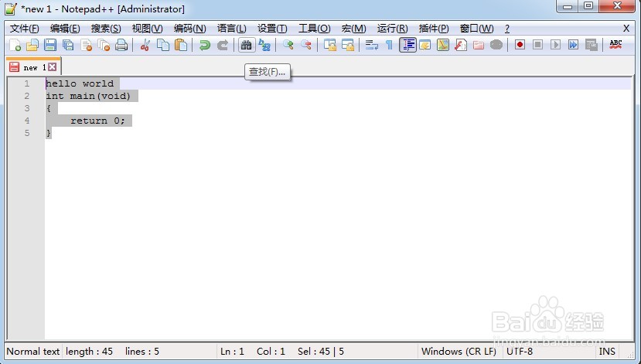Toggle show all characters pilcrow icon
This screenshot has width=641, height=364.
pyautogui.click(x=389, y=45)
